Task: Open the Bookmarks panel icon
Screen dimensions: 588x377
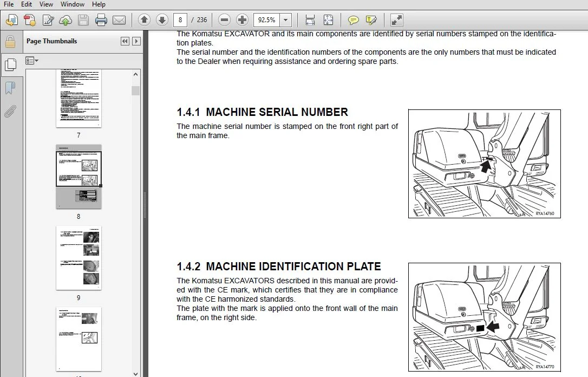Action: point(10,88)
